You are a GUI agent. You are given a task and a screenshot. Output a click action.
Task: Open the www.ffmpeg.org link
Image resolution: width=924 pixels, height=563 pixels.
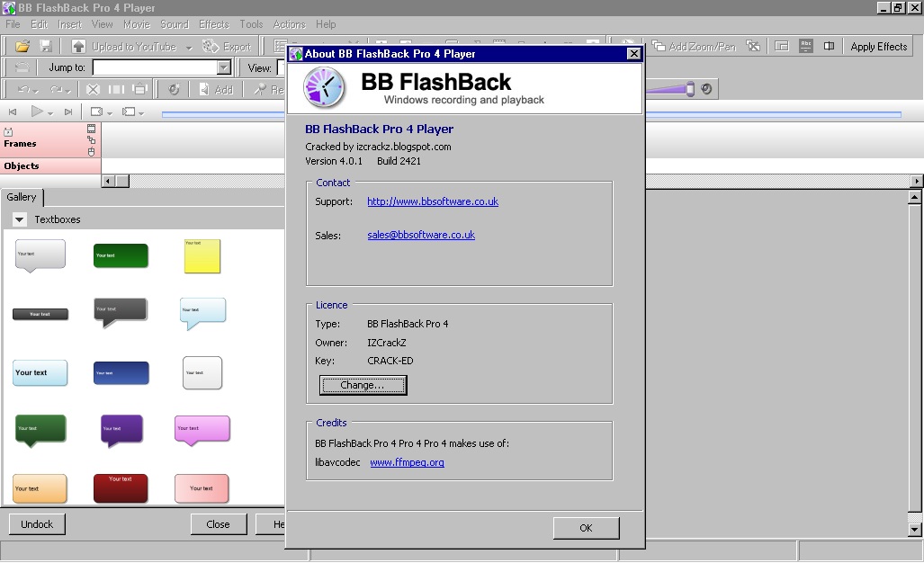(x=408, y=462)
